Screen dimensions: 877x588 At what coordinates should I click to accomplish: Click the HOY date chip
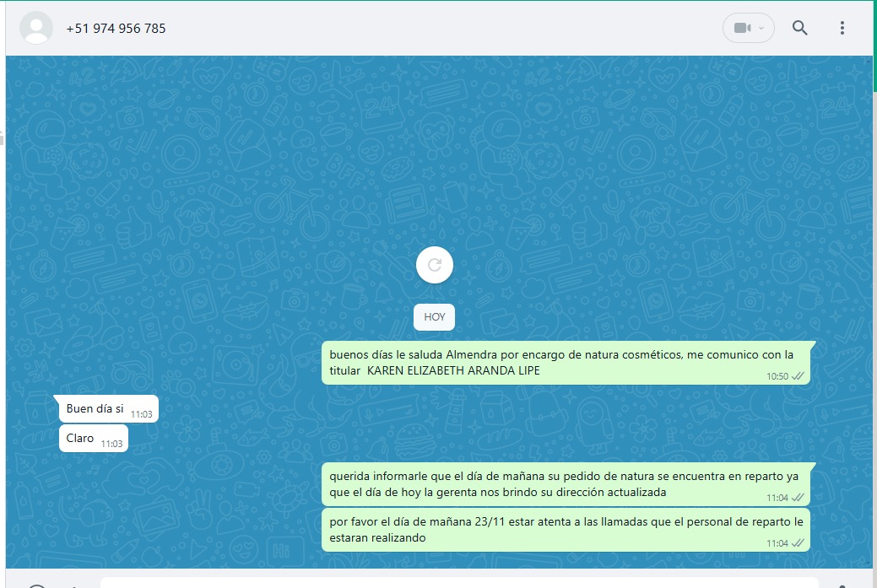click(434, 317)
